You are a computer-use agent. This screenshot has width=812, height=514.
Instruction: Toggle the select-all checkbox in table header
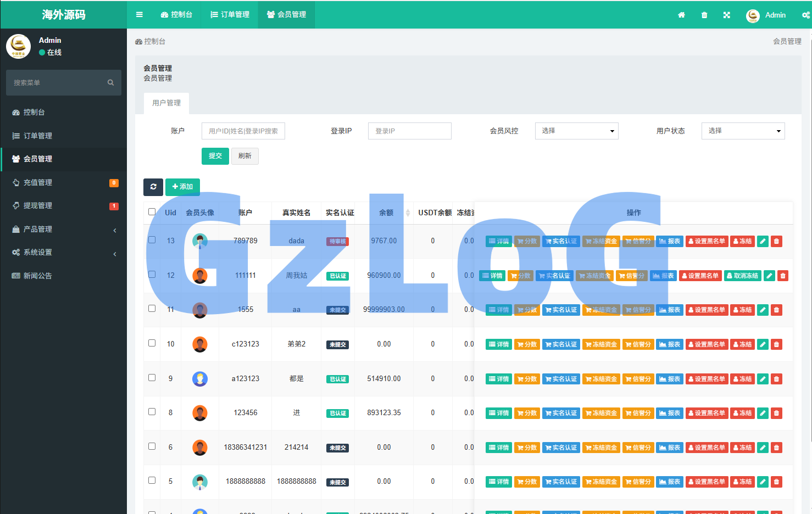(152, 211)
